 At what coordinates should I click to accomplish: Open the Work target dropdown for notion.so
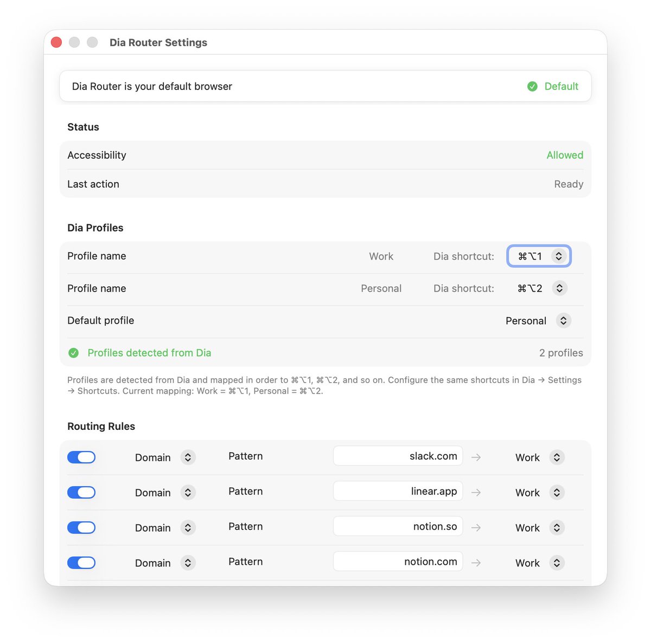[539, 528]
